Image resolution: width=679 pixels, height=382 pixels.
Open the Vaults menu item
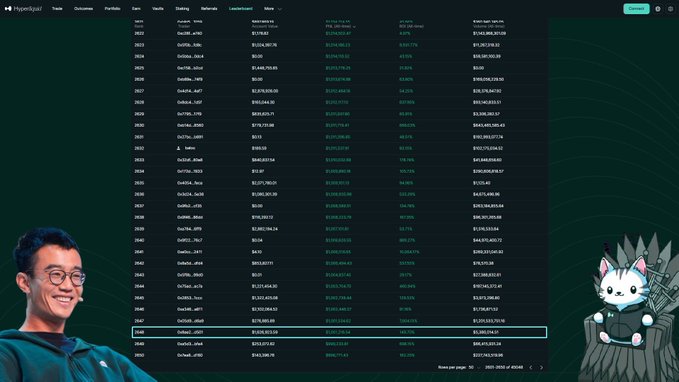158,9
